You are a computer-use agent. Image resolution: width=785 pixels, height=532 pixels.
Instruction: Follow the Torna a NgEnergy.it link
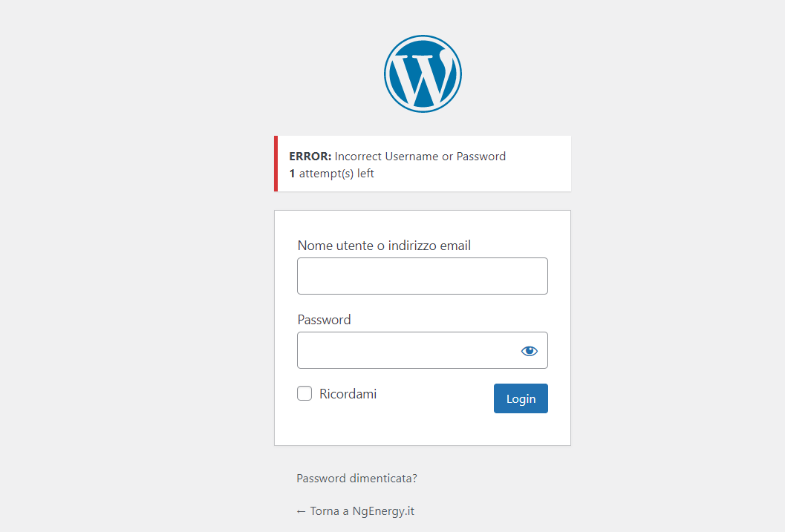click(x=356, y=511)
